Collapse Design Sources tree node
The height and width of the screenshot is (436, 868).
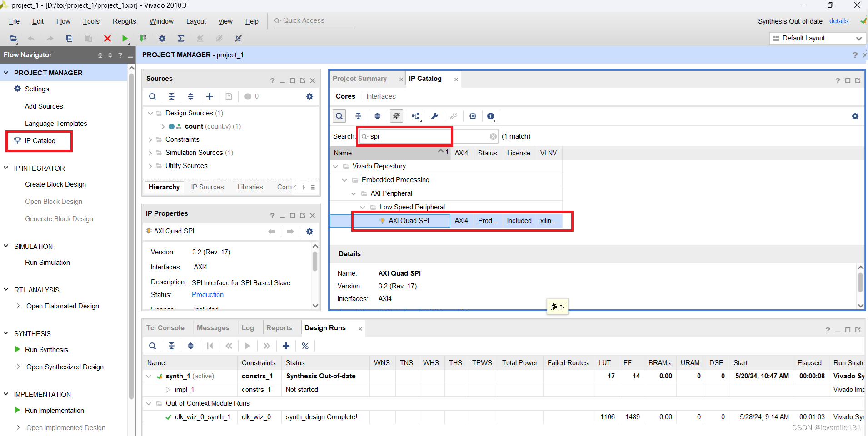pyautogui.click(x=150, y=113)
